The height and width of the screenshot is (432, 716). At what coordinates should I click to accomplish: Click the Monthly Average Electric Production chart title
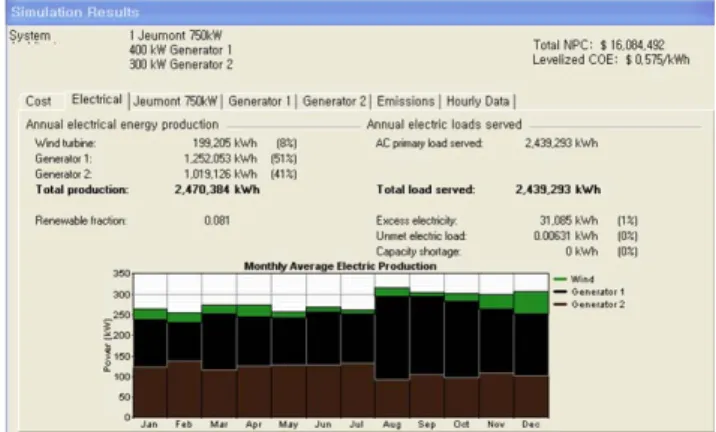[x=340, y=266]
